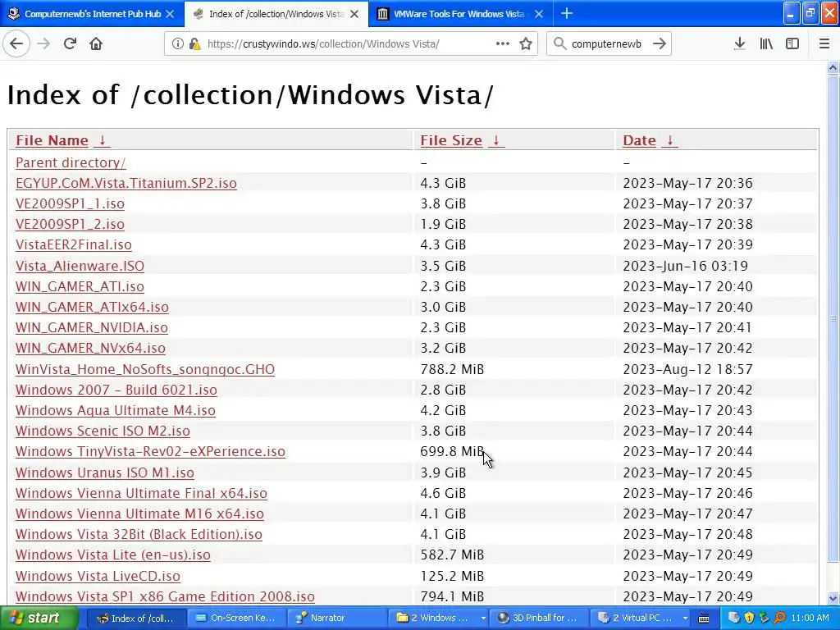Expand the 2 Windows Explorer taskbar group

[441, 618]
